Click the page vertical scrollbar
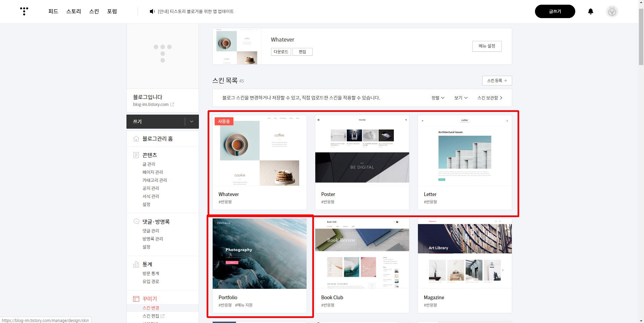Viewport: 644px width, 323px height. click(641, 37)
